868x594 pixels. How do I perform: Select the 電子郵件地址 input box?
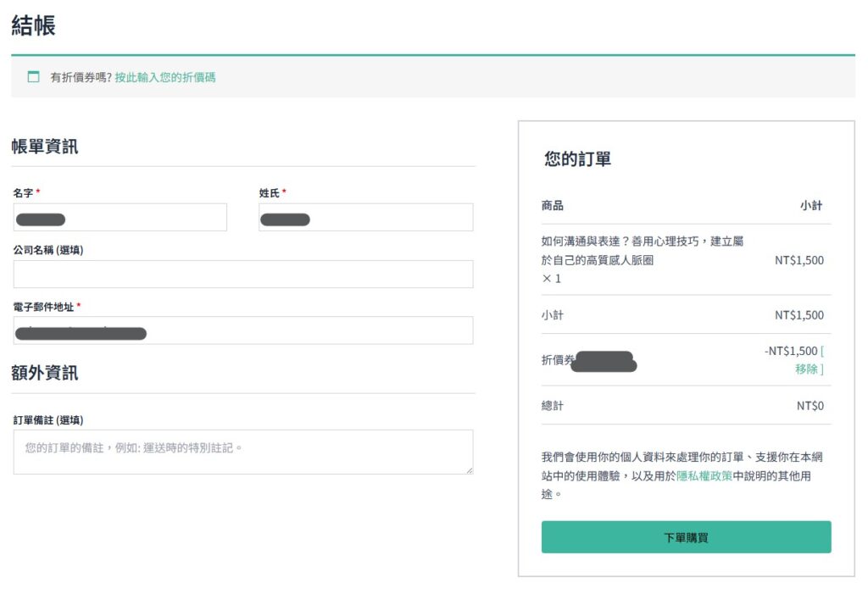pyautogui.click(x=242, y=330)
